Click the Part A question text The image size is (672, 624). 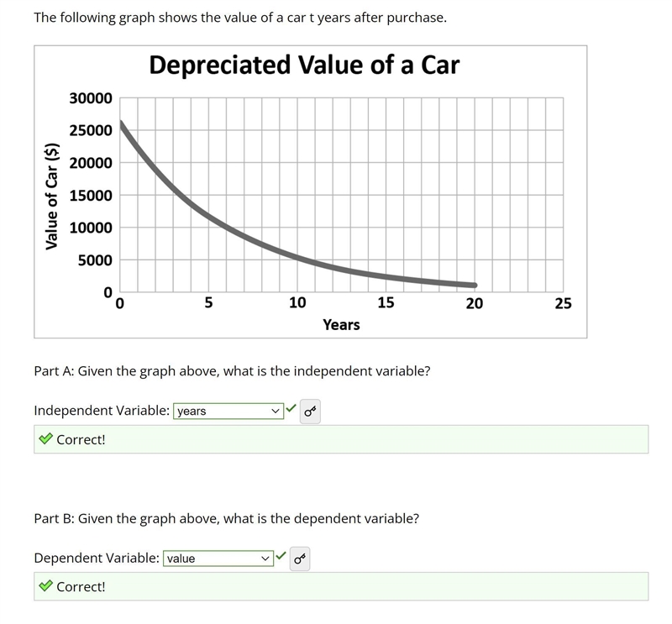[x=232, y=371]
